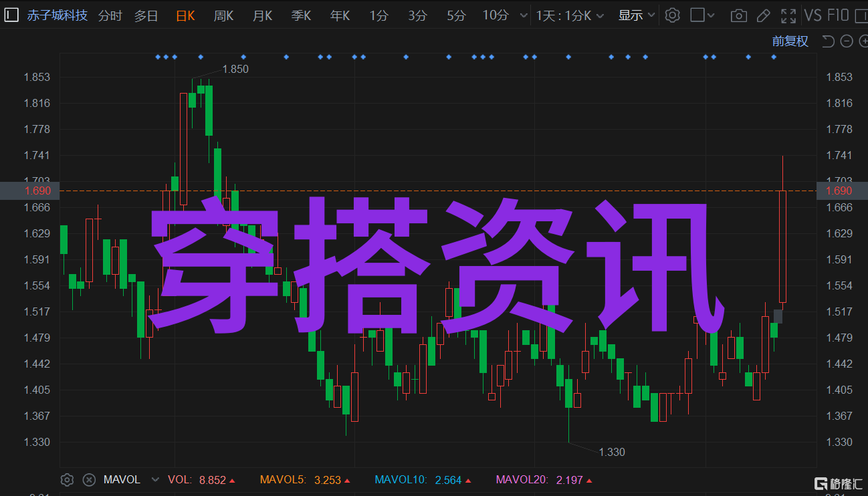Zoom in the chart with plus icon
Viewport: 868px width, 496px height.
pos(863,41)
